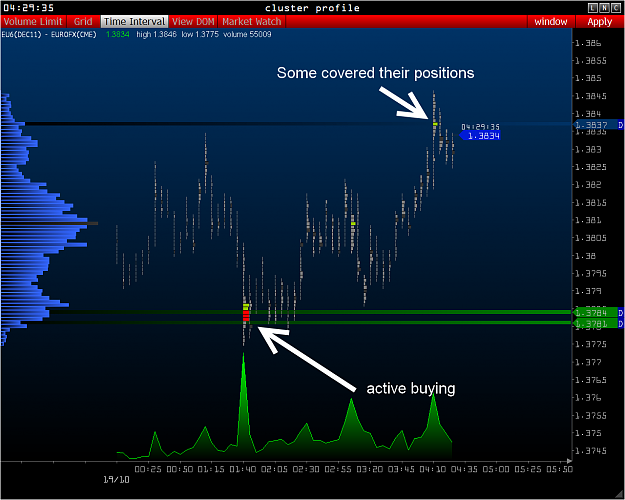
Task: Open the Grid menu
Action: click(83, 22)
